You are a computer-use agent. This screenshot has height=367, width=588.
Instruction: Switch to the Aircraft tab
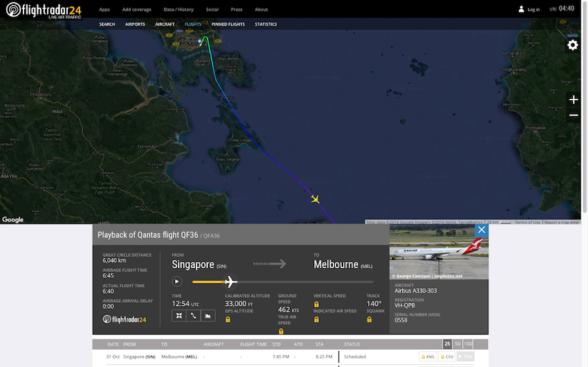(165, 24)
